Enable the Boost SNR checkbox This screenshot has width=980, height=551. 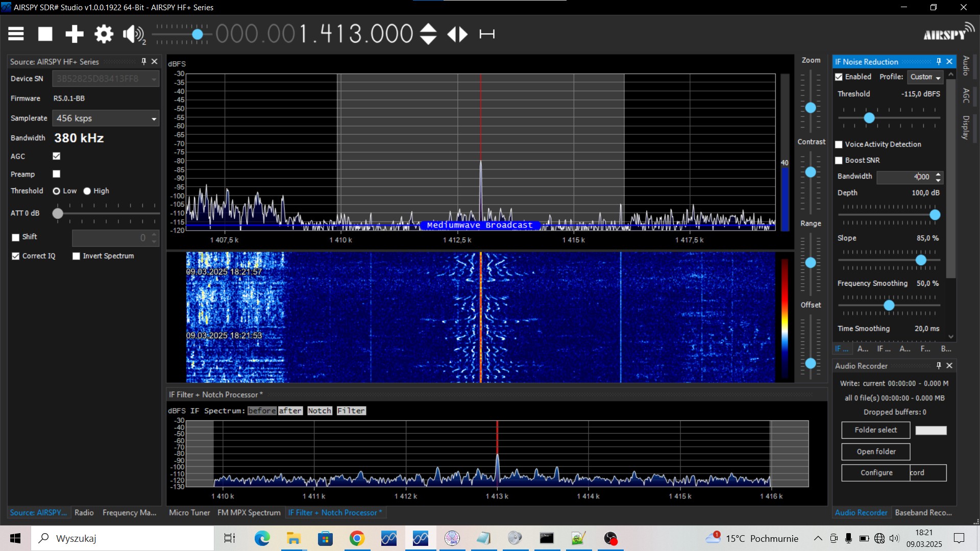pyautogui.click(x=839, y=161)
